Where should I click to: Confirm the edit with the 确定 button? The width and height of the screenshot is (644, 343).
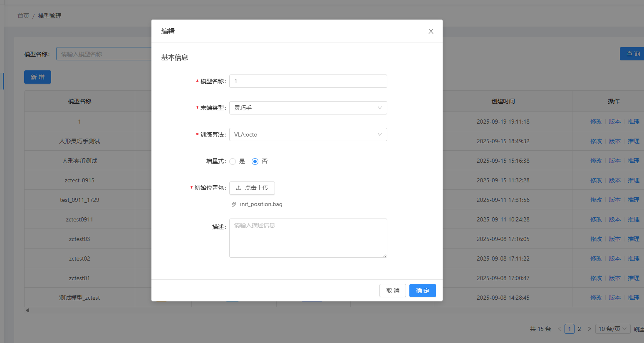click(x=422, y=290)
